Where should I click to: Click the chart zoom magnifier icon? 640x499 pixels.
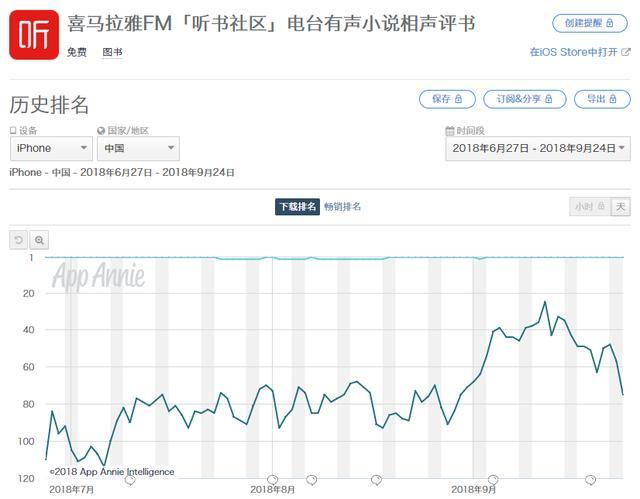coord(39,240)
